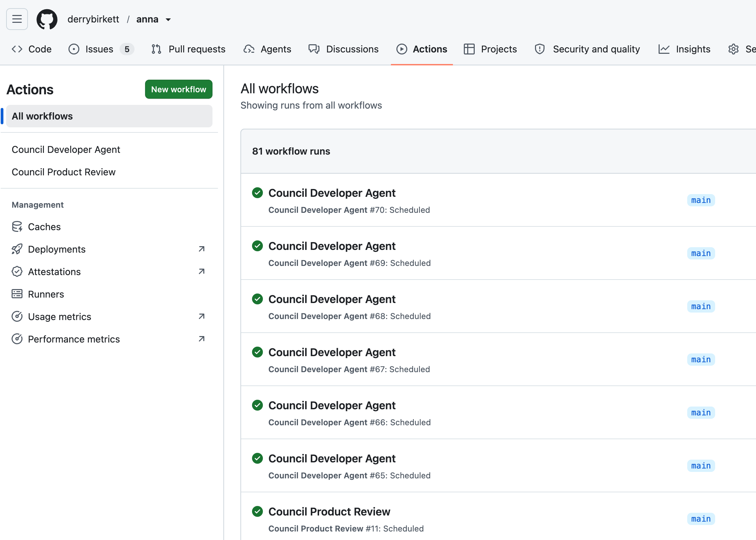
Task: Click the GitHub Octocat logo
Action: pyautogui.click(x=47, y=19)
